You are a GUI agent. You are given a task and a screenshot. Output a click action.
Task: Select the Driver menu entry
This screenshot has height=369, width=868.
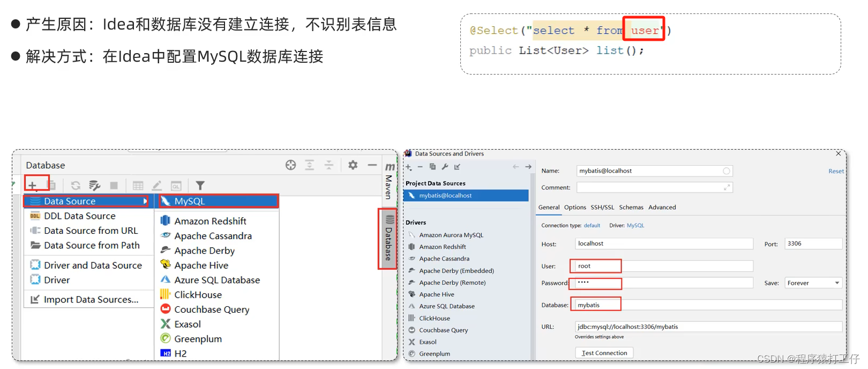point(88,280)
